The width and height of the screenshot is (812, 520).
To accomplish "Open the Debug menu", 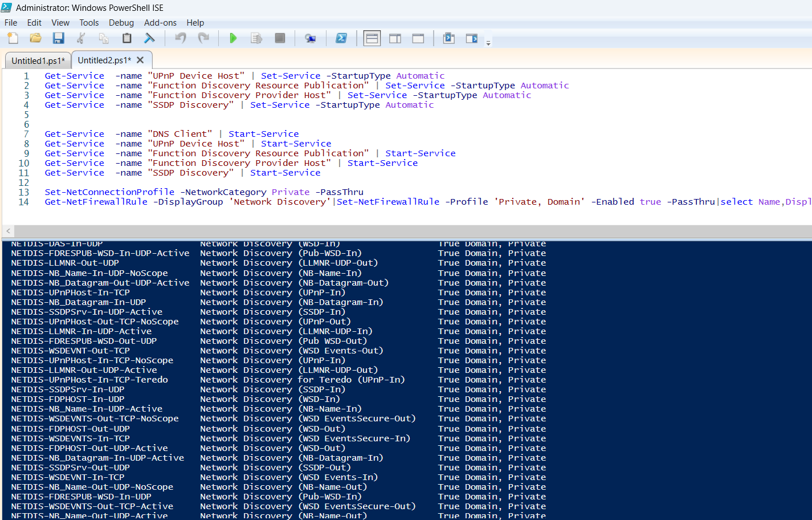I will click(121, 23).
